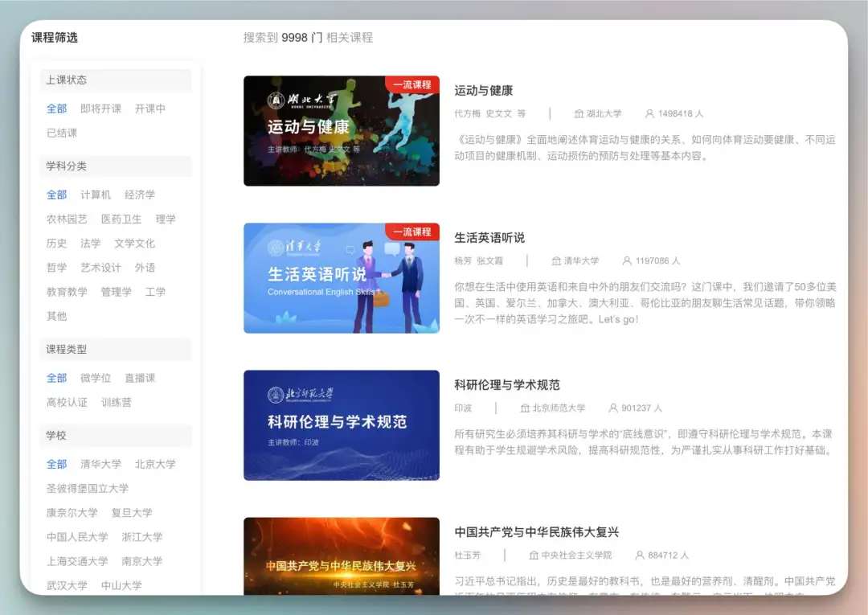Filter courses by 南京大学

point(142,562)
